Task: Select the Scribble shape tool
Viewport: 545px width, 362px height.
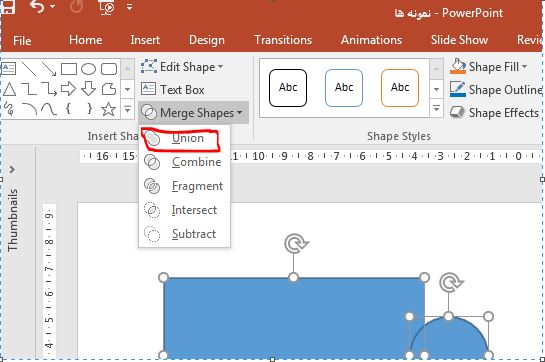Action: [9, 109]
